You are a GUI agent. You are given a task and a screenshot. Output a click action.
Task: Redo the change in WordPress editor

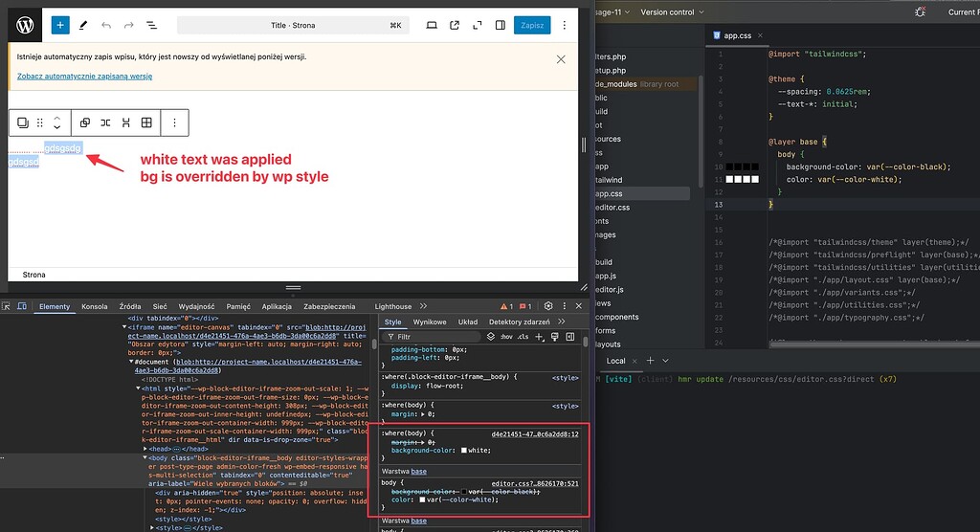point(129,25)
